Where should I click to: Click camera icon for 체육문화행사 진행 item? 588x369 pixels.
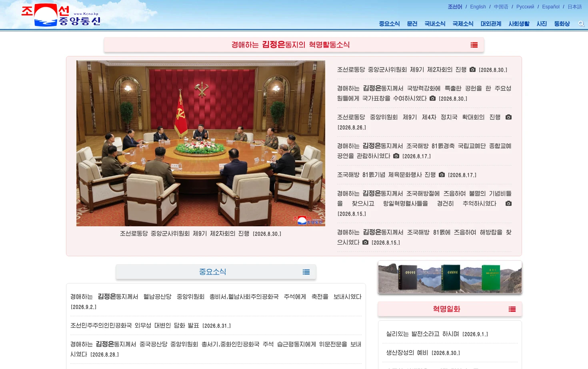[x=442, y=175]
